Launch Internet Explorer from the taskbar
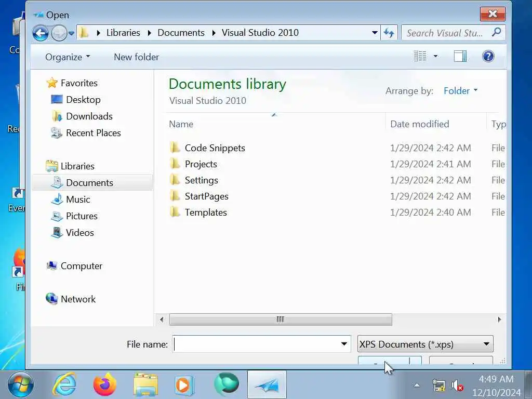 click(x=64, y=384)
